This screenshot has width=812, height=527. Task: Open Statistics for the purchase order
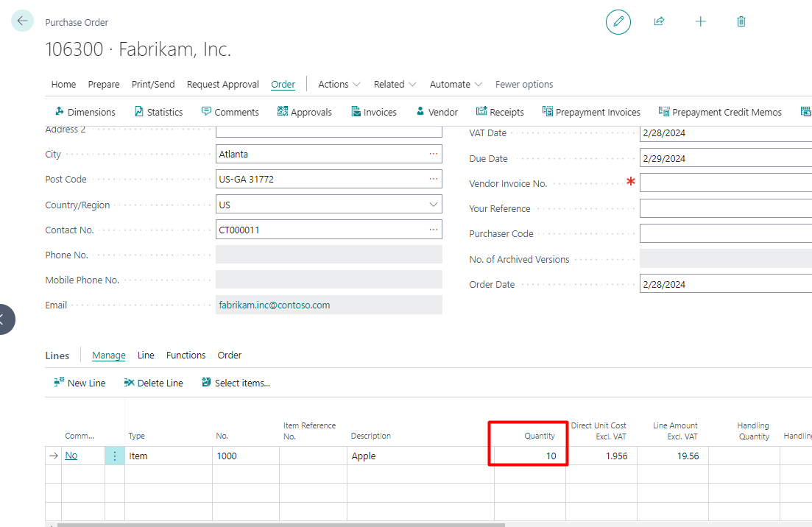click(x=158, y=112)
